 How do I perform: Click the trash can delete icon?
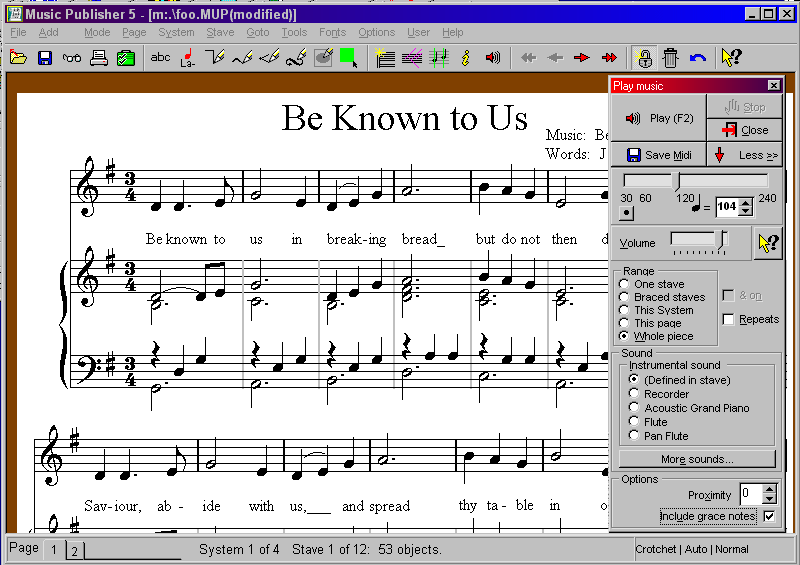pyautogui.click(x=670, y=58)
